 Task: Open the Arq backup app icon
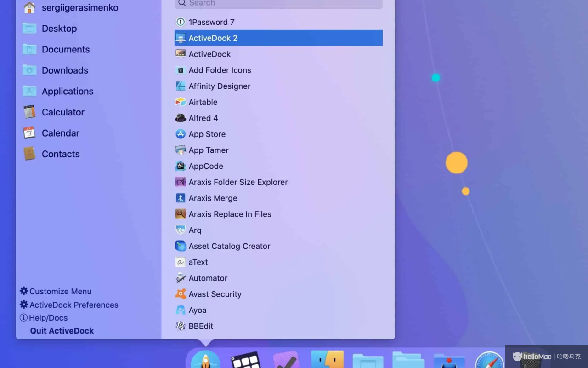[181, 230]
